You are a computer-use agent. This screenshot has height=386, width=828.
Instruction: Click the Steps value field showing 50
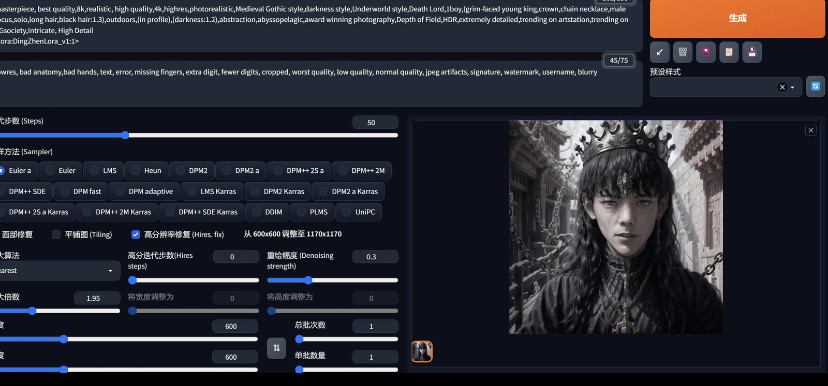pyautogui.click(x=375, y=123)
